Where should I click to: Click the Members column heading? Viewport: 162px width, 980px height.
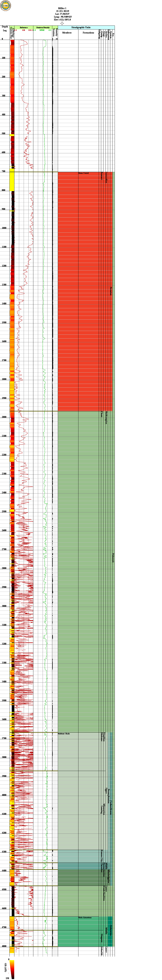[x=67, y=33]
